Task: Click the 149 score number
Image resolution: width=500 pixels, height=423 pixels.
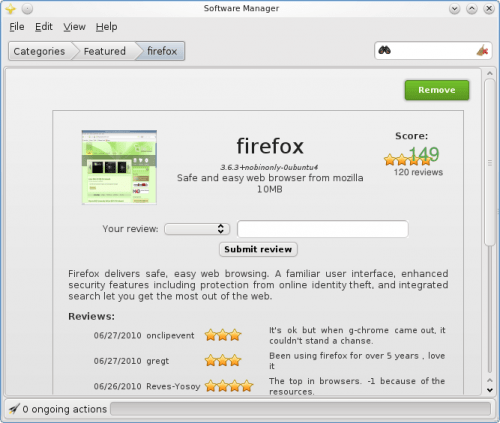Action: [424, 154]
